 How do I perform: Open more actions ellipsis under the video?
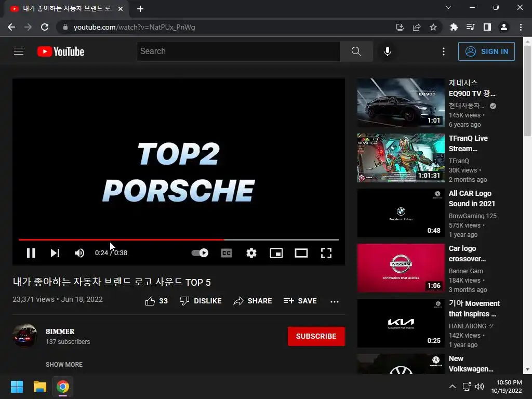click(335, 301)
